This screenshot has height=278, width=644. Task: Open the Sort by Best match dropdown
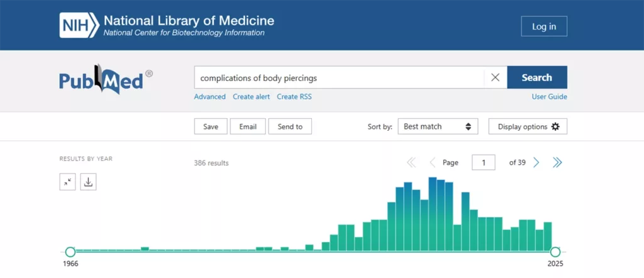point(438,126)
